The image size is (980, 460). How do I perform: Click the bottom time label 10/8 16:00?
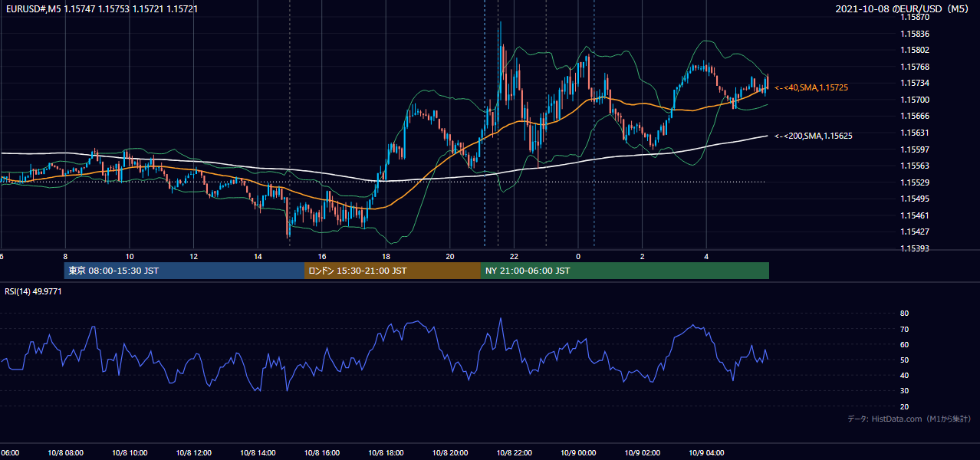pyautogui.click(x=322, y=453)
